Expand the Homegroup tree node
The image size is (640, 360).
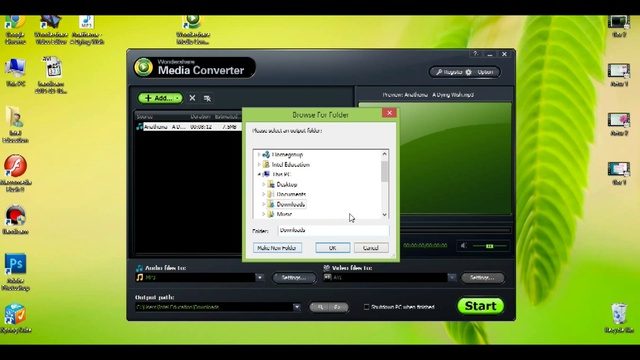point(258,155)
